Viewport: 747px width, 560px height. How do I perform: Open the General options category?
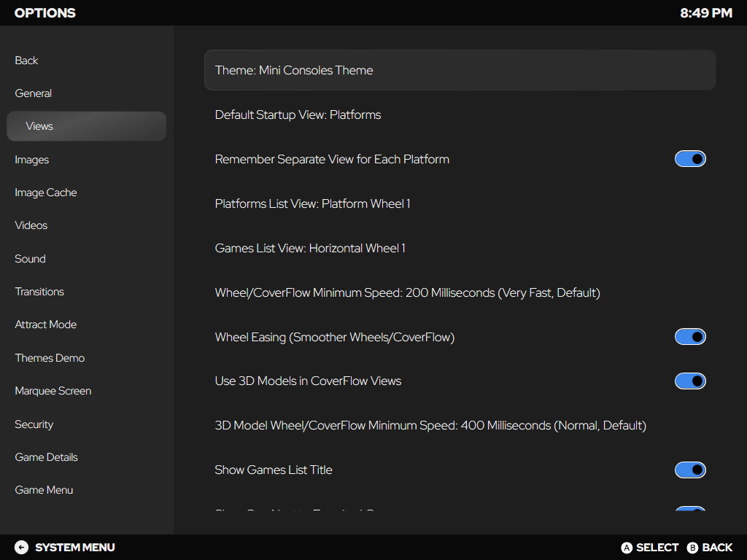pyautogui.click(x=34, y=93)
